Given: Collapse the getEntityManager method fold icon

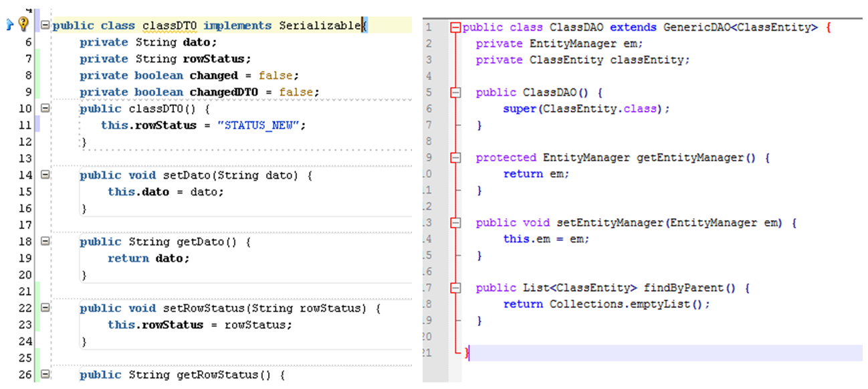Looking at the screenshot, I should click(456, 157).
